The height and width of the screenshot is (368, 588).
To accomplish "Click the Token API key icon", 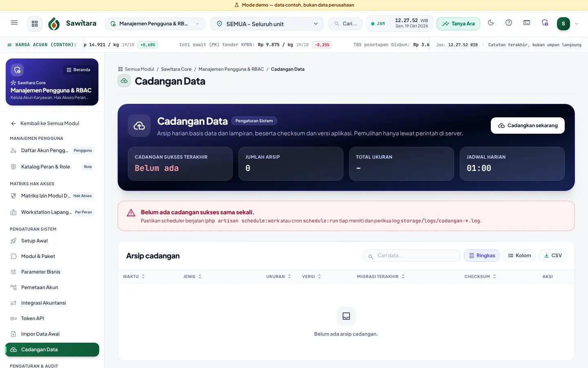I will pyautogui.click(x=13, y=319).
